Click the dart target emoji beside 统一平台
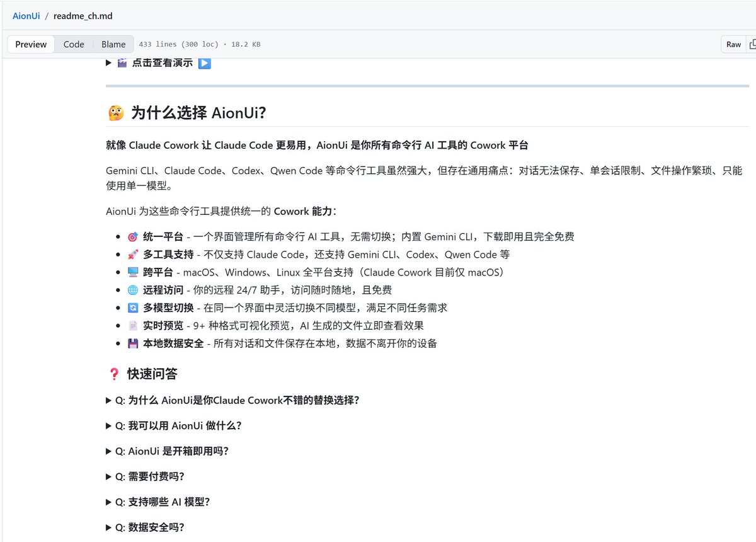 click(x=132, y=237)
